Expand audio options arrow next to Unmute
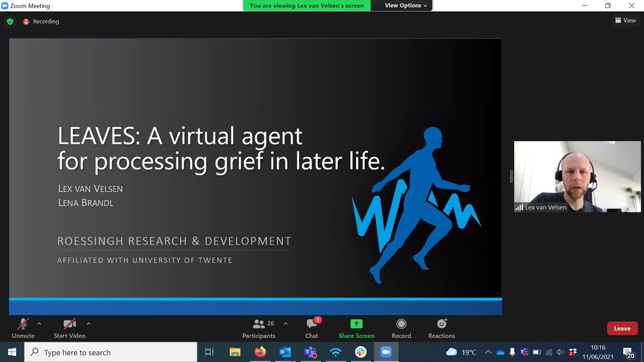The image size is (644, 362). tap(39, 323)
